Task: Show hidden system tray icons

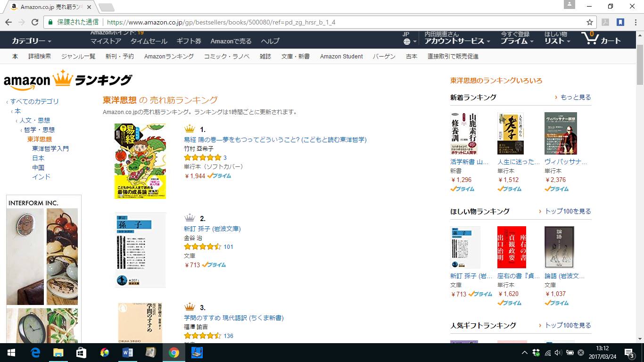Action: (x=525, y=353)
